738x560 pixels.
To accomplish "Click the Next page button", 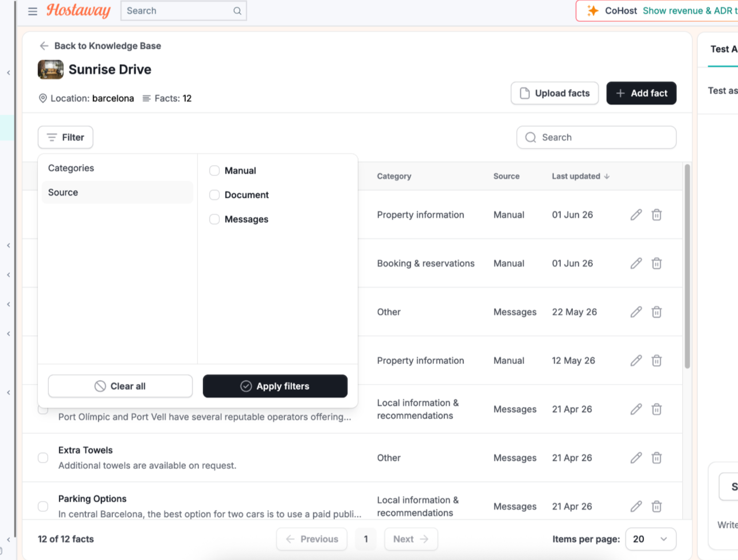I will click(411, 539).
